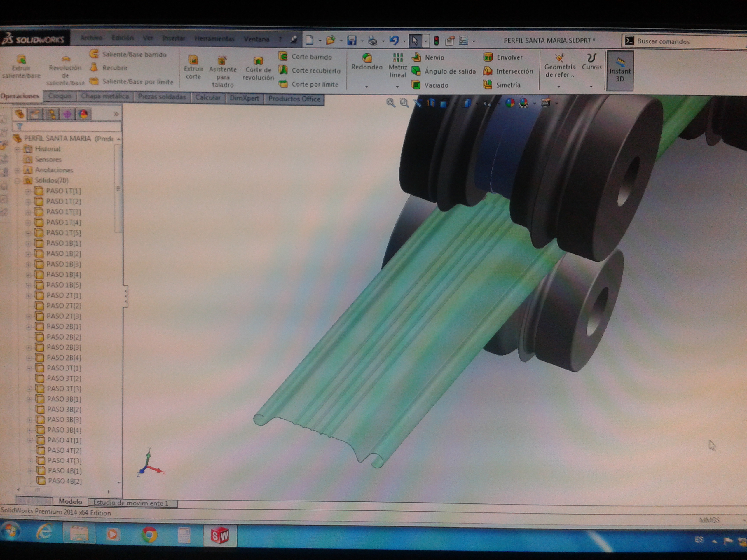Open the Insertar menu
Screen dimensions: 747x560
173,38
